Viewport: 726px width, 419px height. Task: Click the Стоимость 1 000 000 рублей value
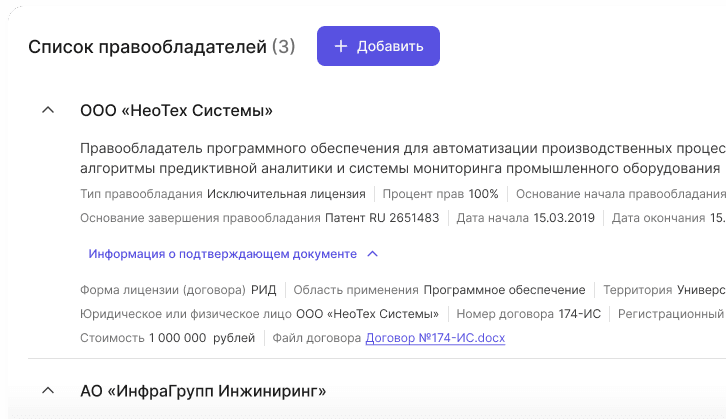(202, 338)
